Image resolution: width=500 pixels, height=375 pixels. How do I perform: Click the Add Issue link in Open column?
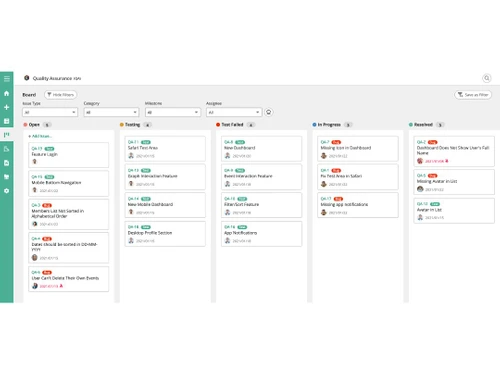pos(40,136)
